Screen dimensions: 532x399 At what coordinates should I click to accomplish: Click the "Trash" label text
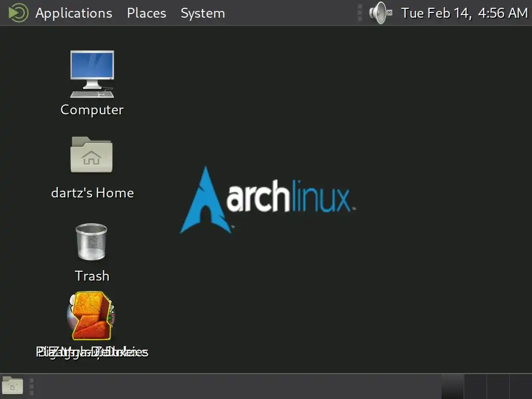(x=92, y=276)
